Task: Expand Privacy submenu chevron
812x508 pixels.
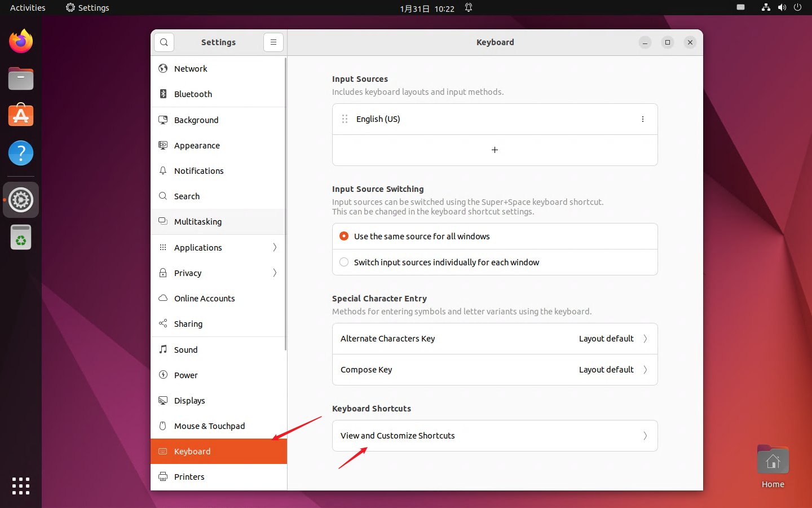Action: (x=275, y=273)
